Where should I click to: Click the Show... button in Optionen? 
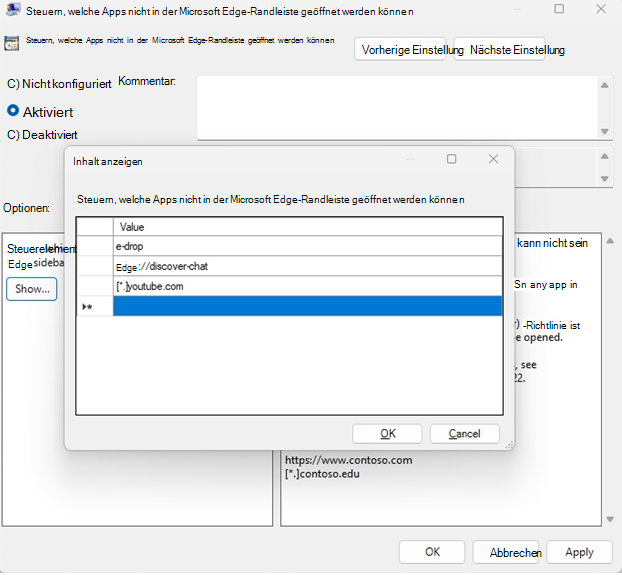[32, 289]
